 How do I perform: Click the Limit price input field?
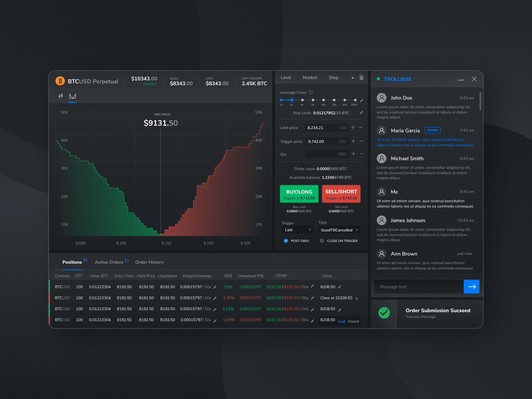coord(327,128)
